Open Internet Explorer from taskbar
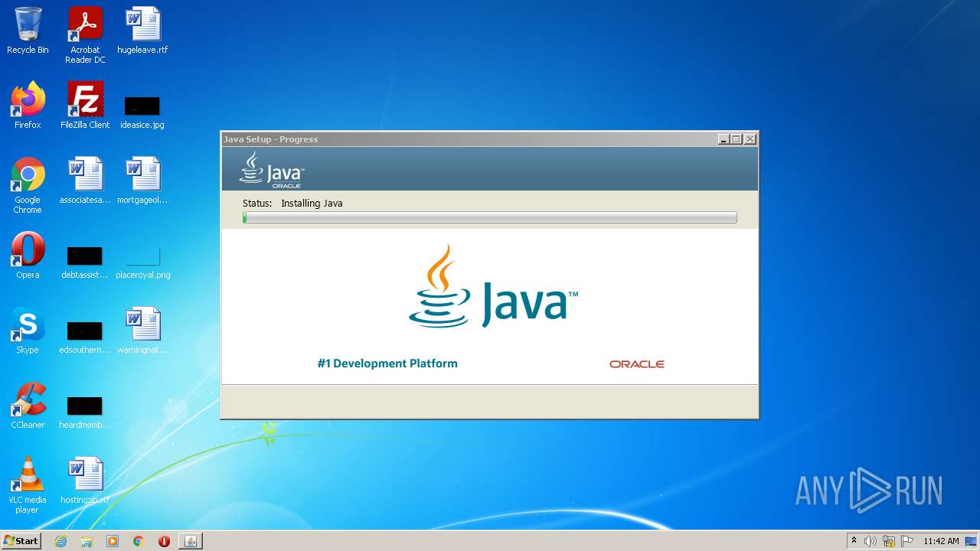 60,541
